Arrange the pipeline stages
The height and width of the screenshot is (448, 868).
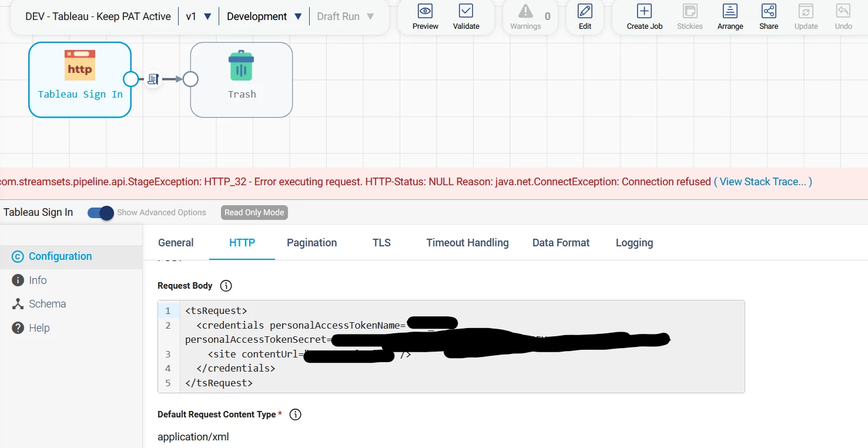(730, 16)
